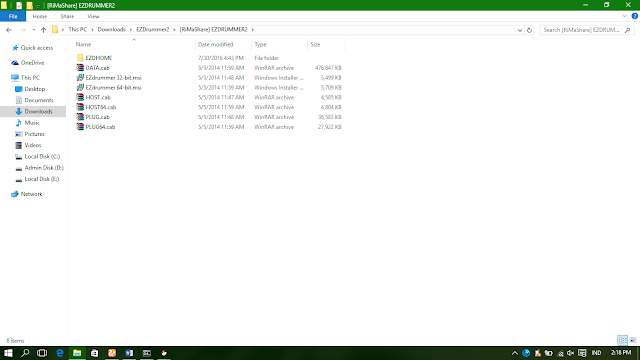This screenshot has width=640, height=360.
Task: Open taskbar search
Action: [x=25, y=353]
